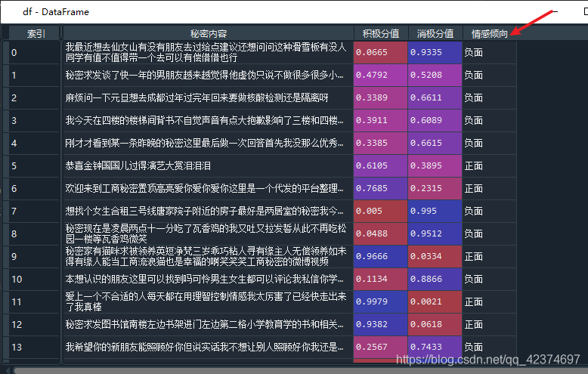Select positive score 0.9666
This screenshot has width=588, height=374.
(380, 256)
